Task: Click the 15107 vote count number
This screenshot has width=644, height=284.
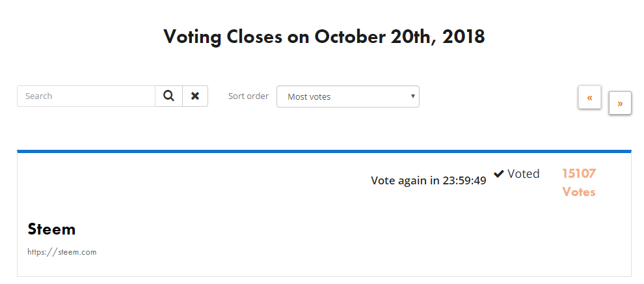Action: tap(579, 173)
